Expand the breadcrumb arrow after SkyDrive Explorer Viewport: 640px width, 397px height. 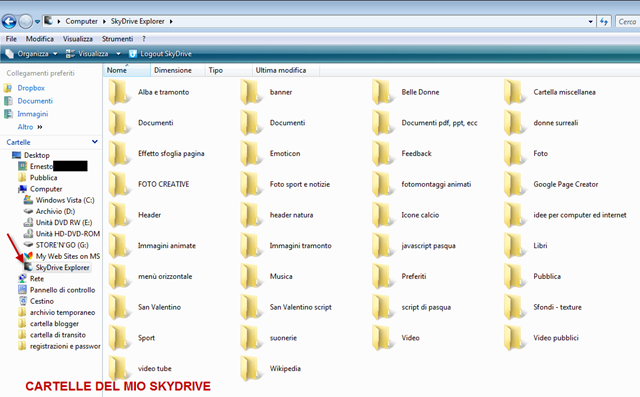pyautogui.click(x=171, y=21)
